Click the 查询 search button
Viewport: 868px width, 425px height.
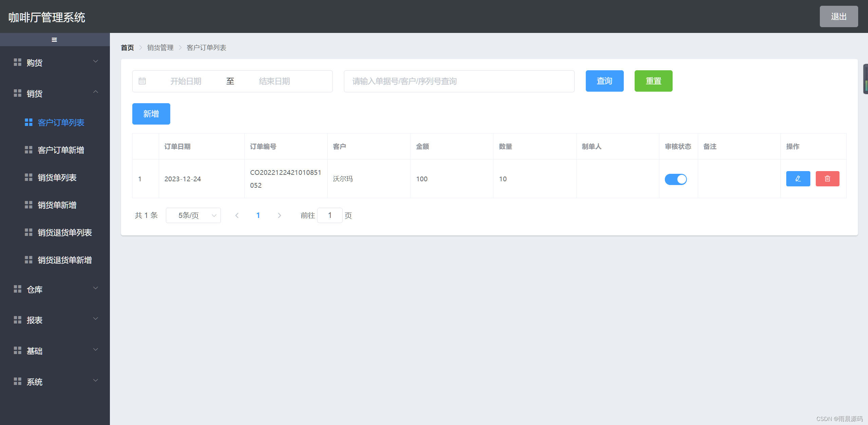pos(604,81)
